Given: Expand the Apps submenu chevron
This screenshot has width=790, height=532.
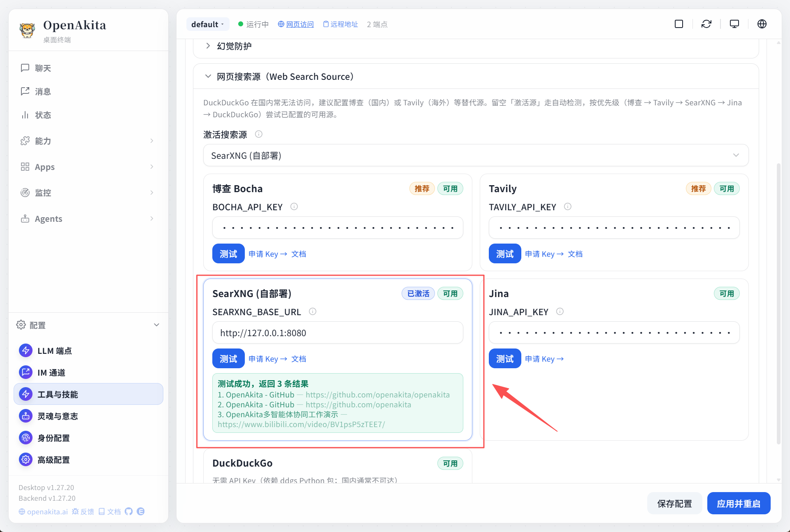Looking at the screenshot, I should [x=152, y=167].
